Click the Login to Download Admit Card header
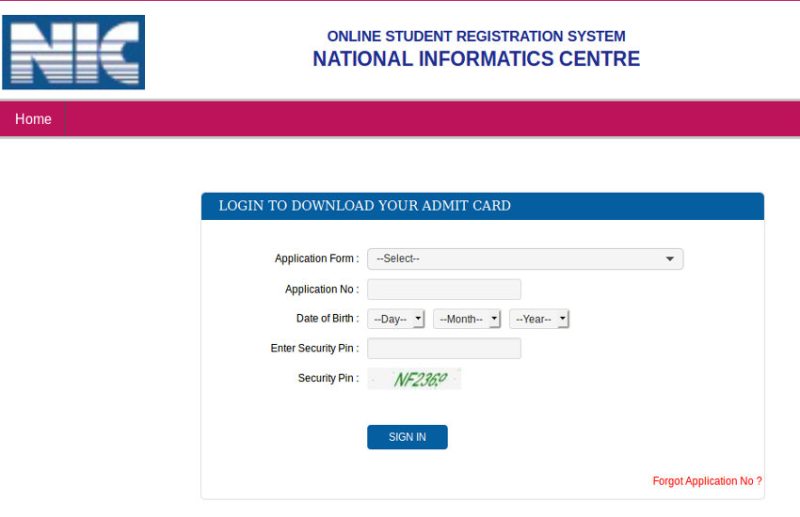The image size is (800, 517). coord(365,206)
